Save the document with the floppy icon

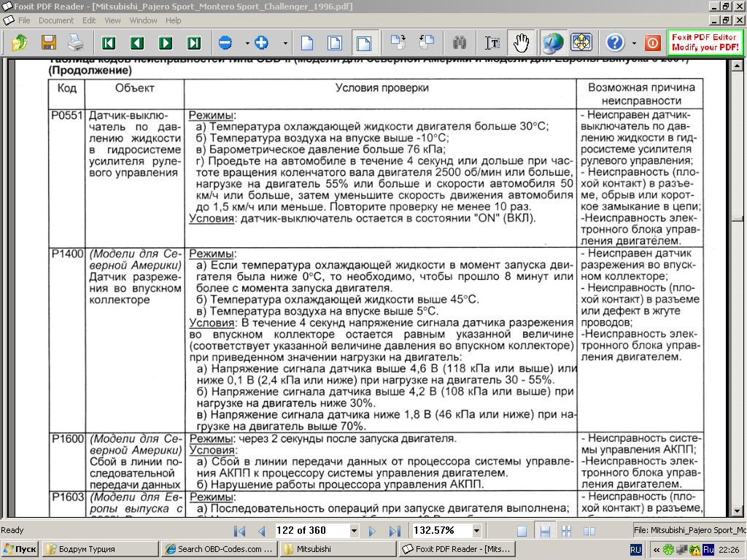pos(49,43)
